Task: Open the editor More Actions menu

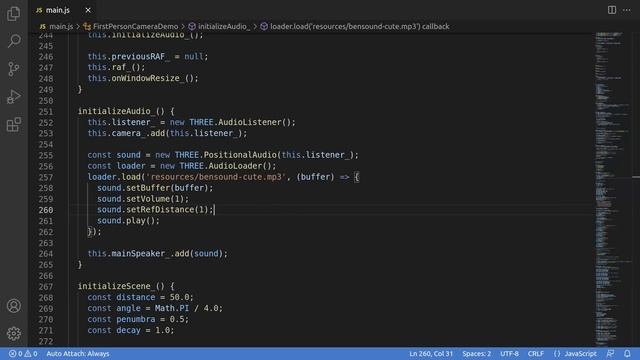Action: click(x=627, y=10)
